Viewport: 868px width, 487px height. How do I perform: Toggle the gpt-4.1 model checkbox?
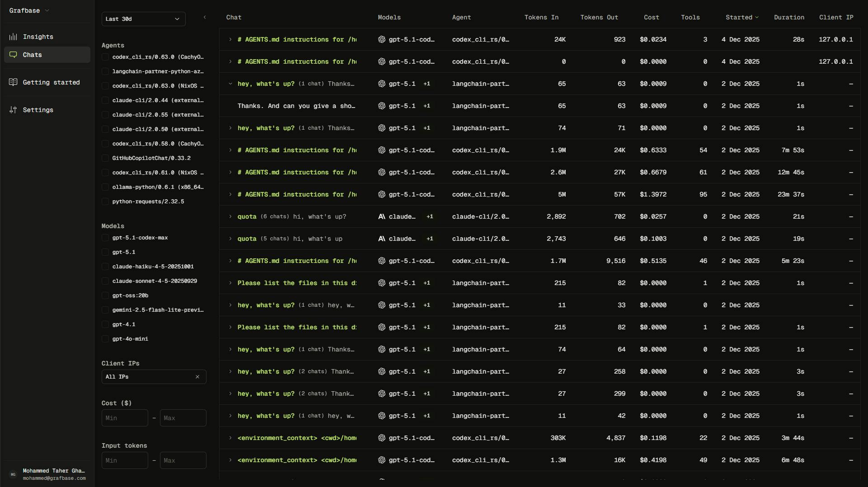tap(105, 324)
